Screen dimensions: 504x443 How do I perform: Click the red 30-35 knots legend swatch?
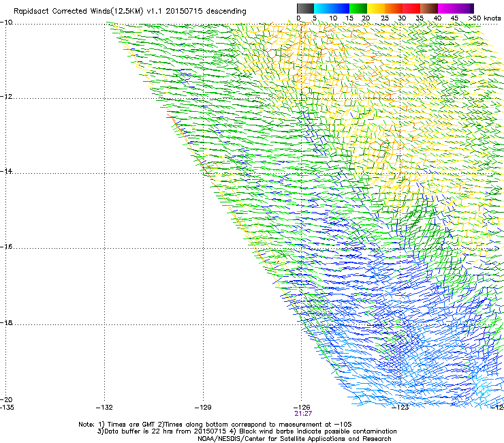[411, 8]
